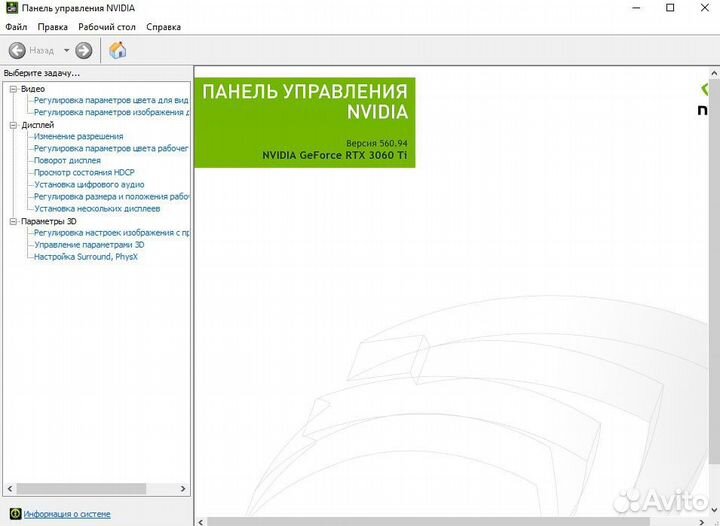Select Поворот дисплея item
The image size is (720, 526).
point(67,161)
